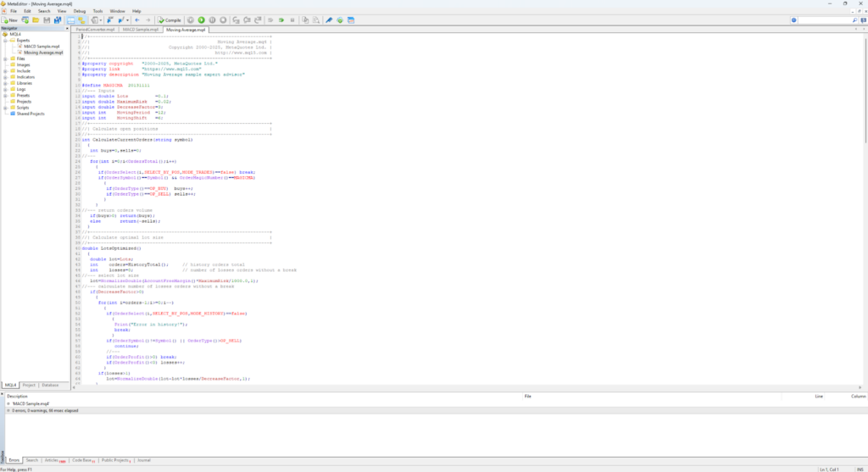Click the Navigate Back arrow icon

click(x=137, y=19)
